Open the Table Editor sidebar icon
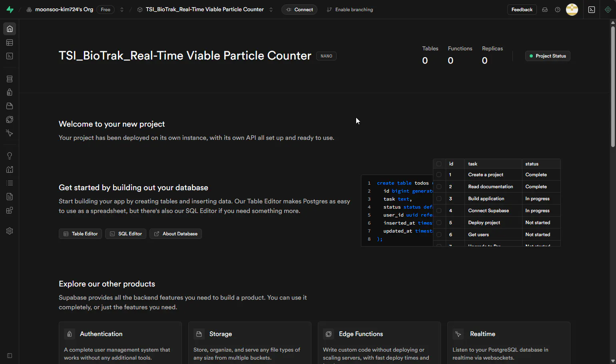Viewport: 616px width, 364px height. pos(10,42)
